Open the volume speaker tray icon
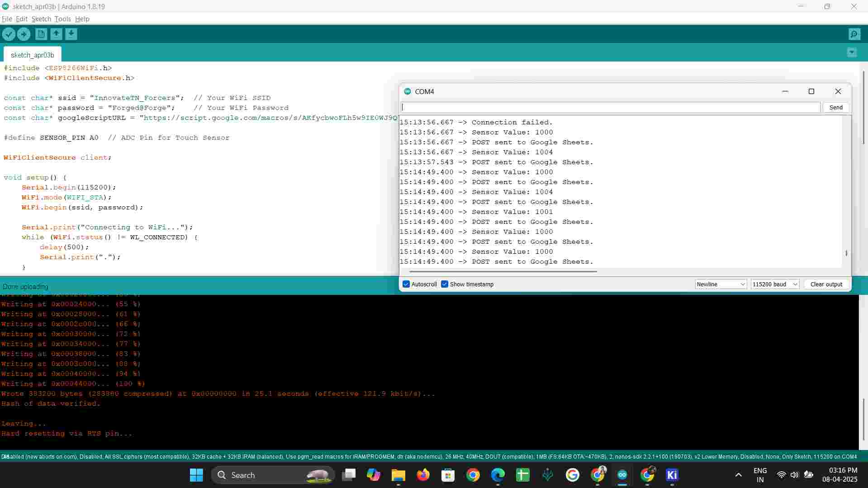 (x=794, y=475)
